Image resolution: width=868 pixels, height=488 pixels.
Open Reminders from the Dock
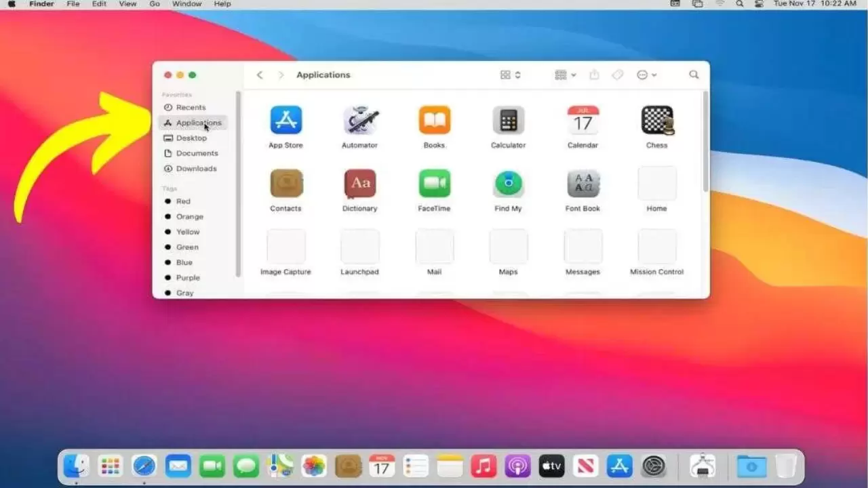click(x=416, y=466)
